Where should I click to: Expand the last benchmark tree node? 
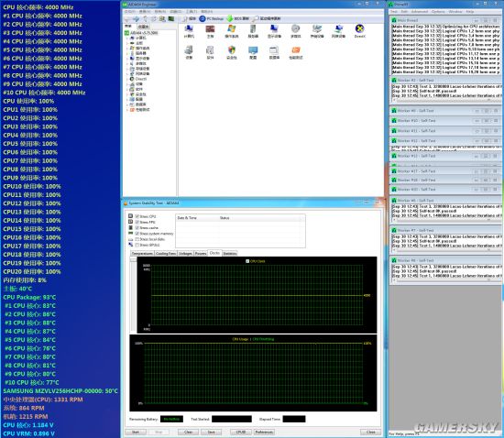[127, 110]
